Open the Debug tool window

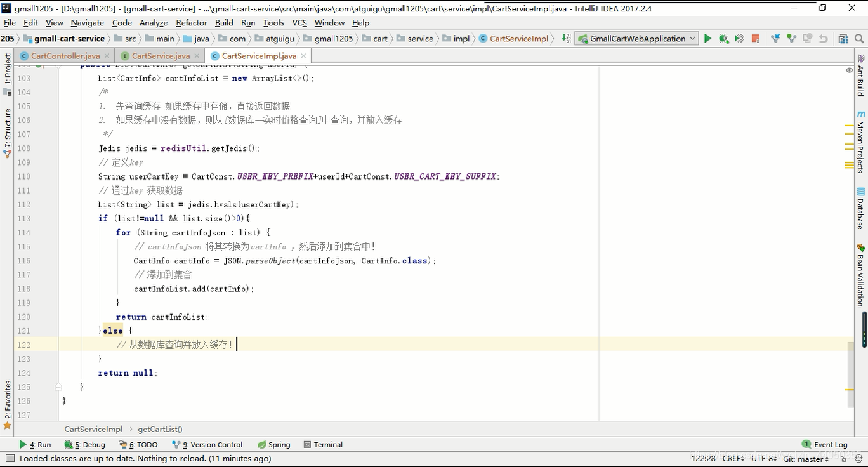[x=84, y=445]
